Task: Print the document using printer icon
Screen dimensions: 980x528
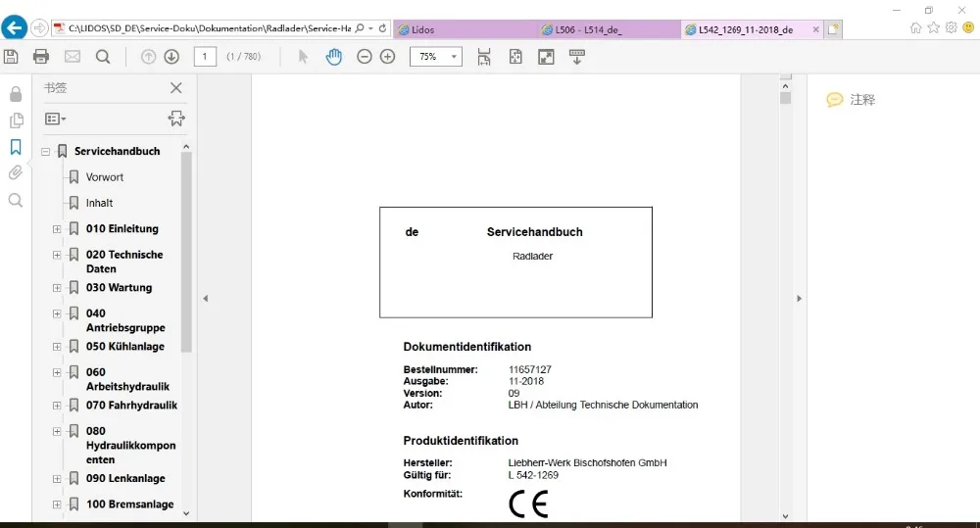Action: (x=41, y=57)
